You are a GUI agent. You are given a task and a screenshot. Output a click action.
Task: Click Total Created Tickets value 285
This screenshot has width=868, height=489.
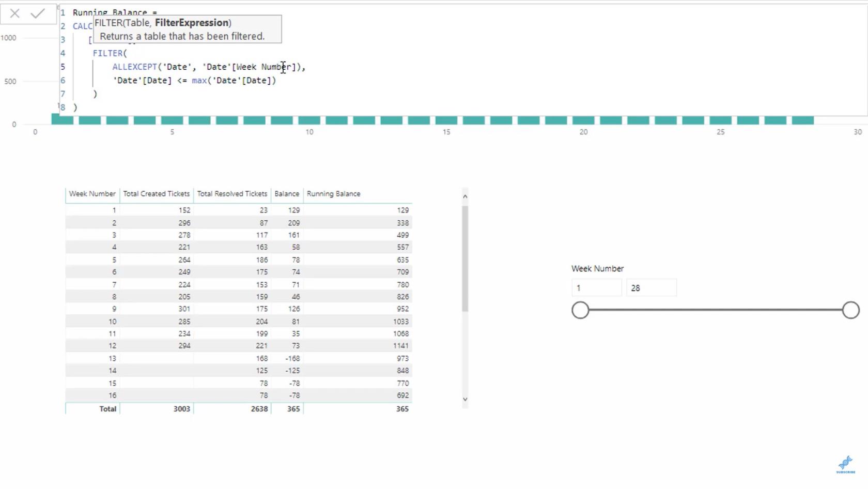pyautogui.click(x=184, y=322)
